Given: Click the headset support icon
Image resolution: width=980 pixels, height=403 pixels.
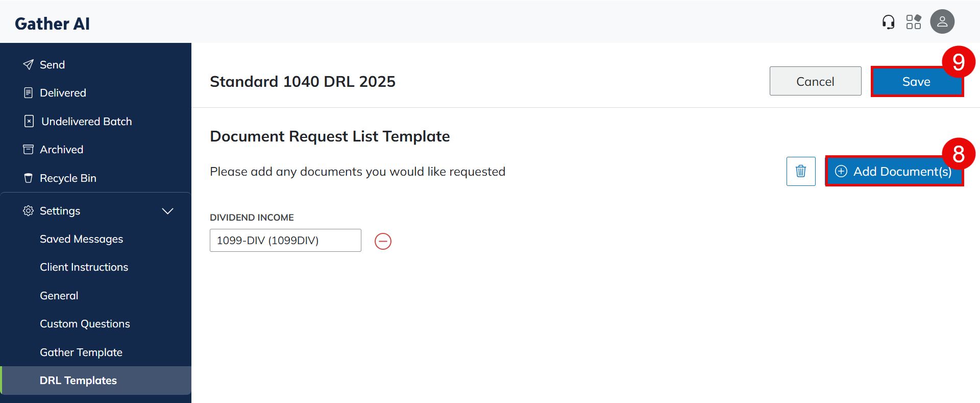Looking at the screenshot, I should pos(888,22).
